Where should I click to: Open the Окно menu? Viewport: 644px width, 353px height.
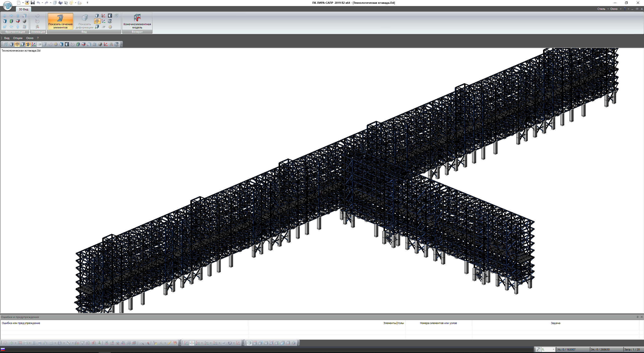click(30, 38)
